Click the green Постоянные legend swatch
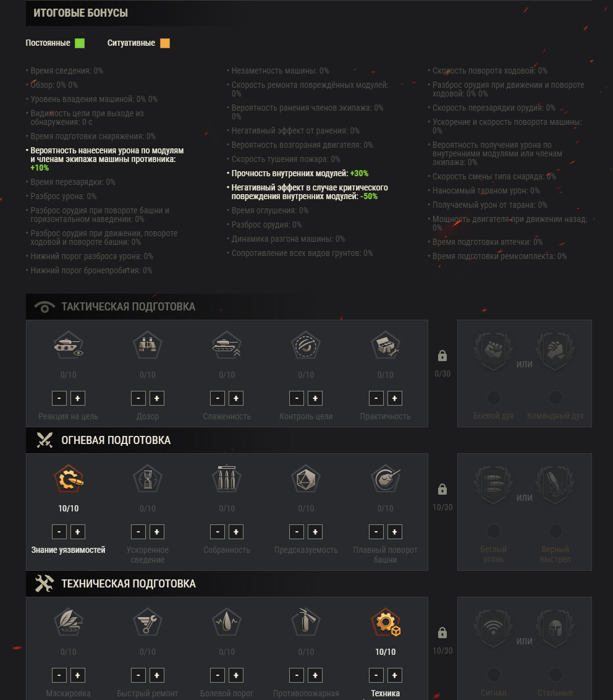This screenshot has width=613, height=700. (x=80, y=43)
